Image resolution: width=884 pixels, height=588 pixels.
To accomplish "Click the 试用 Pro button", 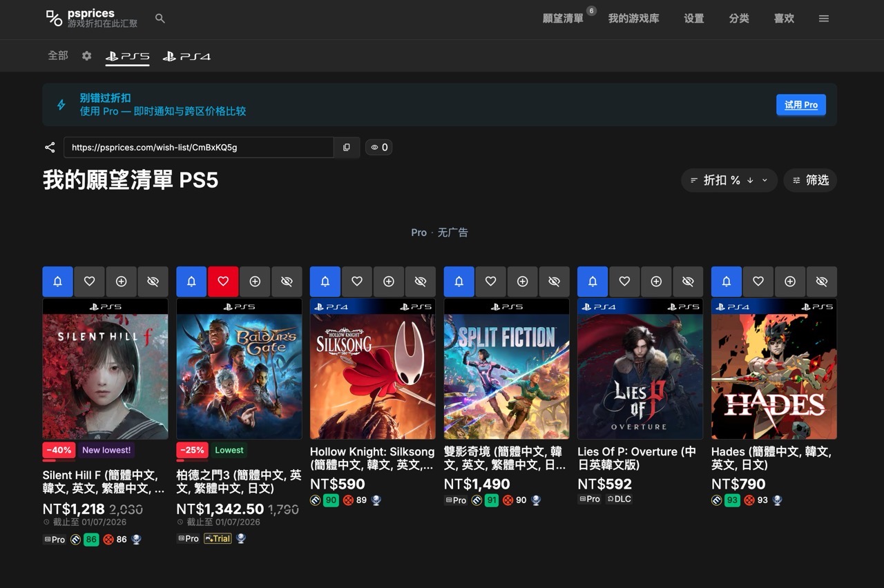I will point(801,105).
